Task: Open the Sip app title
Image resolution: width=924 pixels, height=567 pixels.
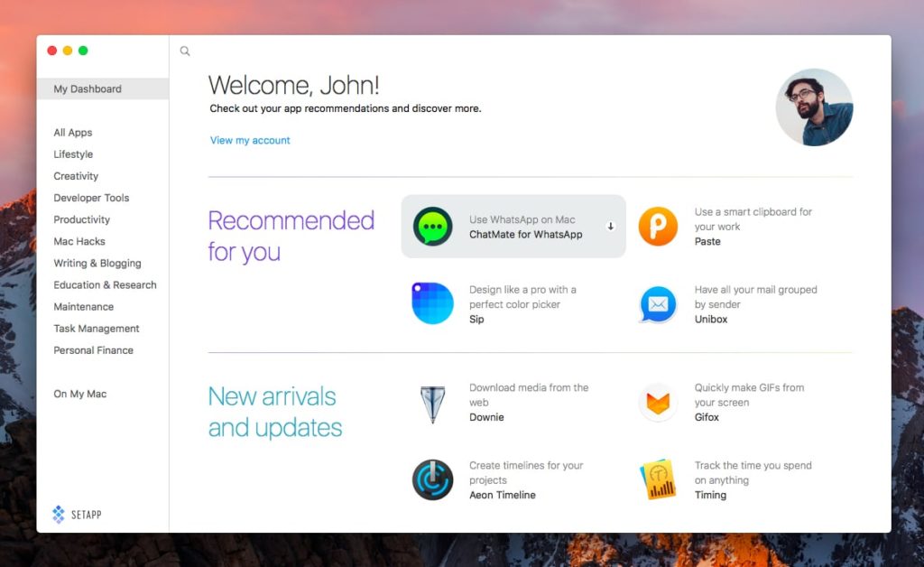Action: (476, 320)
